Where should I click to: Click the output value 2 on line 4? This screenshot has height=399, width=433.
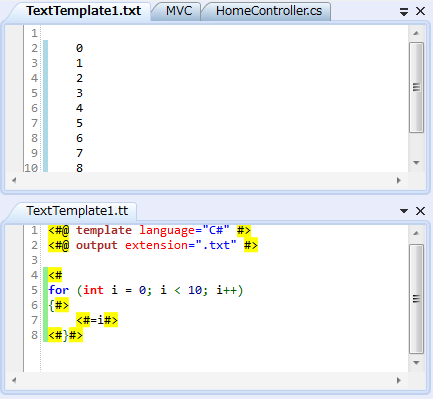tap(79, 78)
